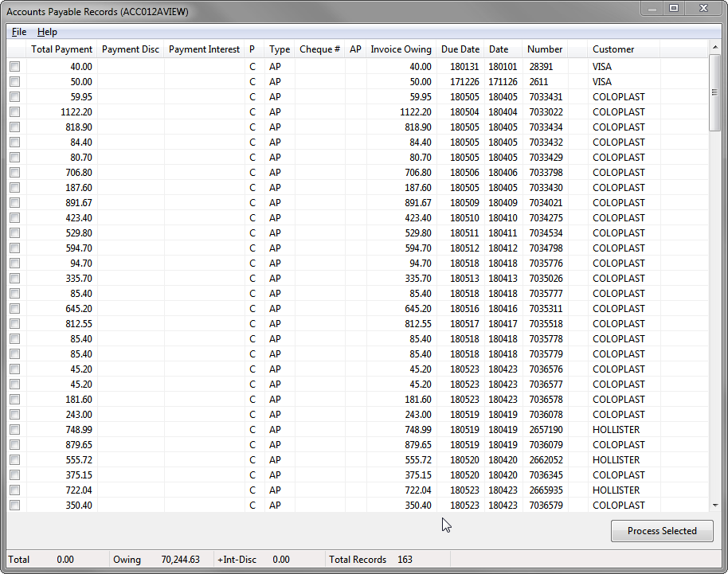The image size is (728, 574).
Task: Tick the checkbox for invoice 2611
Action: point(15,82)
